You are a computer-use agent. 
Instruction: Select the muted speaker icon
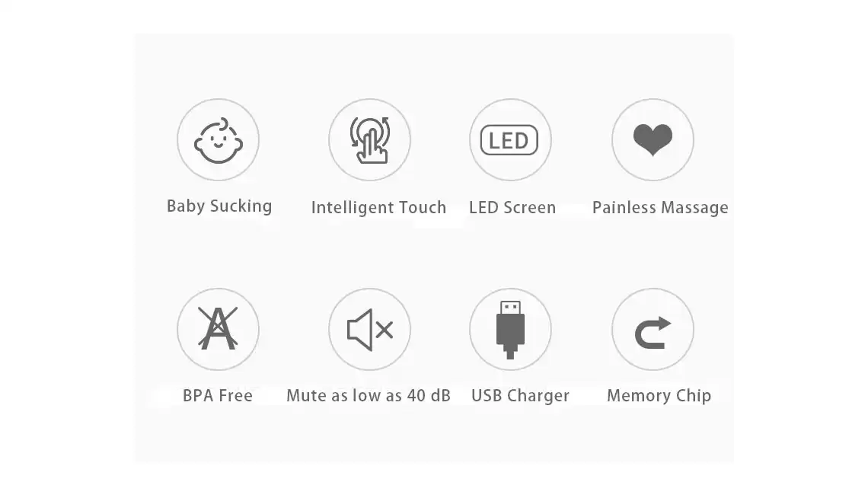coord(370,330)
